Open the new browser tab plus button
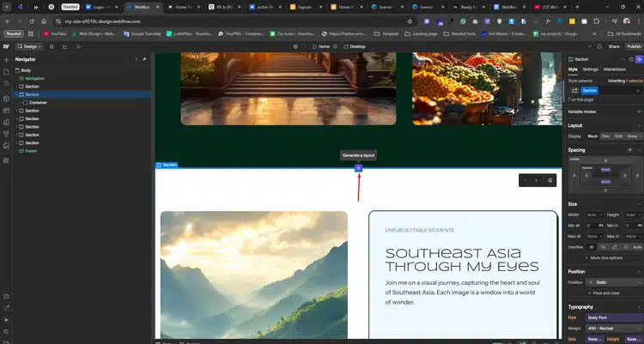The image size is (644, 344). click(x=577, y=7)
